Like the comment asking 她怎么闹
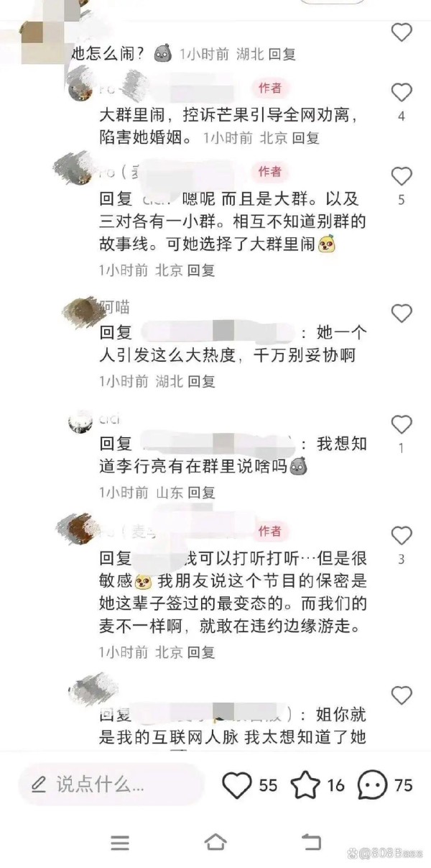Screen dimensions: 431x868 click(402, 32)
